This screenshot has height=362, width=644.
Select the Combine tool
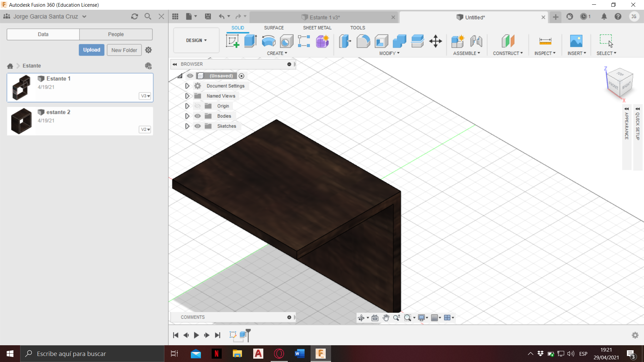point(399,41)
